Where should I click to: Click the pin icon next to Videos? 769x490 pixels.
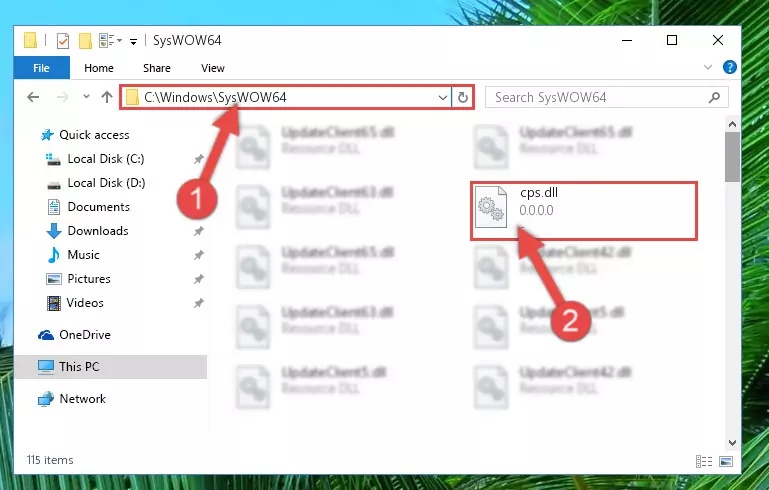[x=198, y=303]
